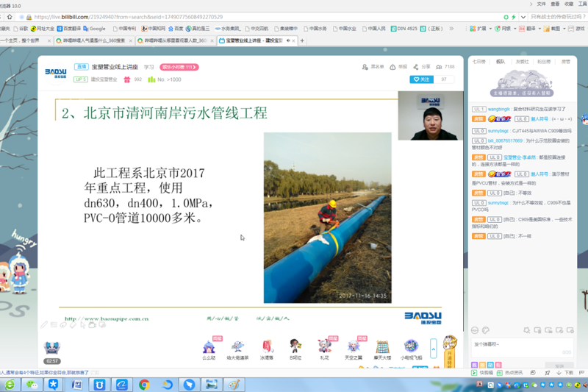588x392 pixels.
Task: Send the gift 冰阔落
Action: tap(267, 349)
